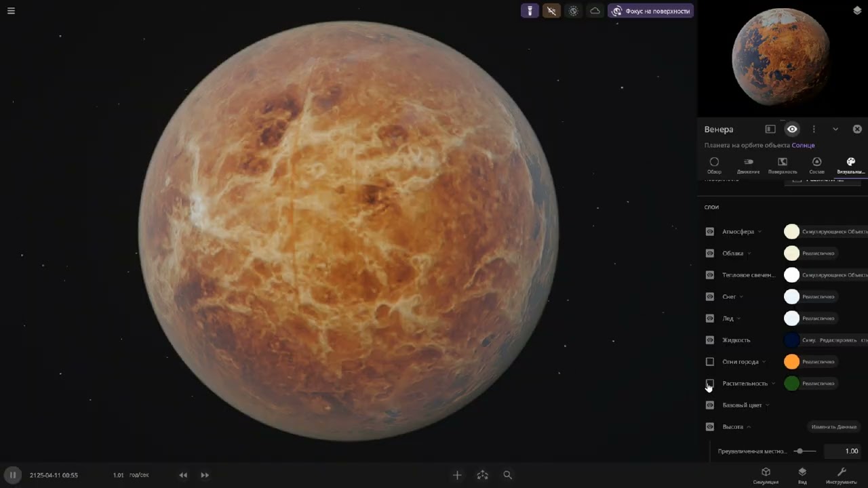
Task: Expand the Лед layer options
Action: pyautogui.click(x=738, y=319)
